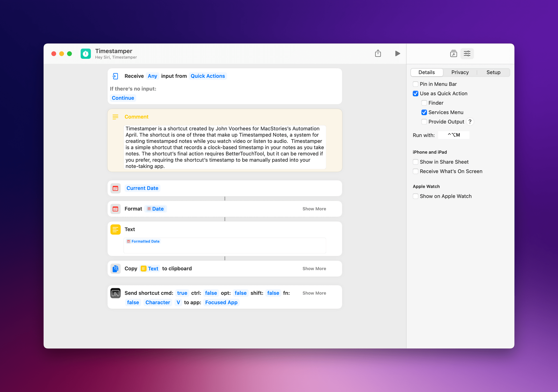Run the shortcut with play button
This screenshot has width=558, height=392.
398,53
